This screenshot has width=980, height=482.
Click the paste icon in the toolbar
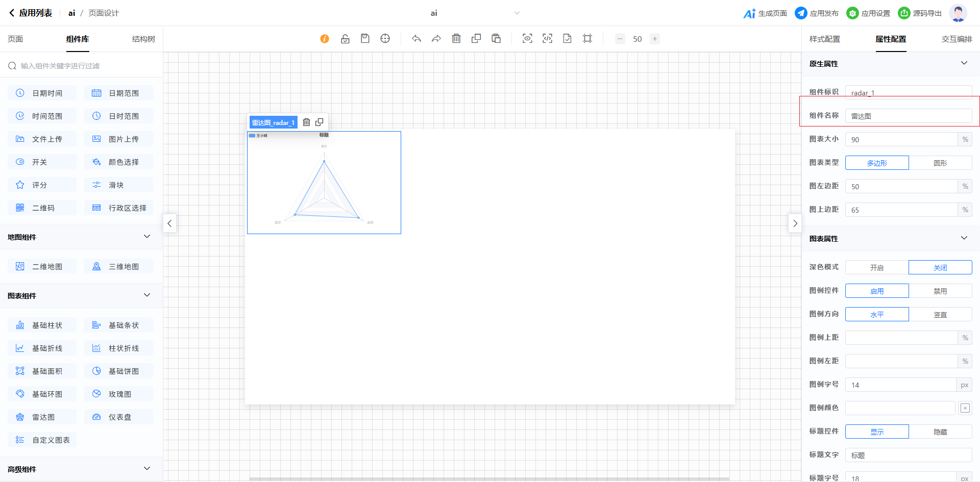[x=496, y=39]
